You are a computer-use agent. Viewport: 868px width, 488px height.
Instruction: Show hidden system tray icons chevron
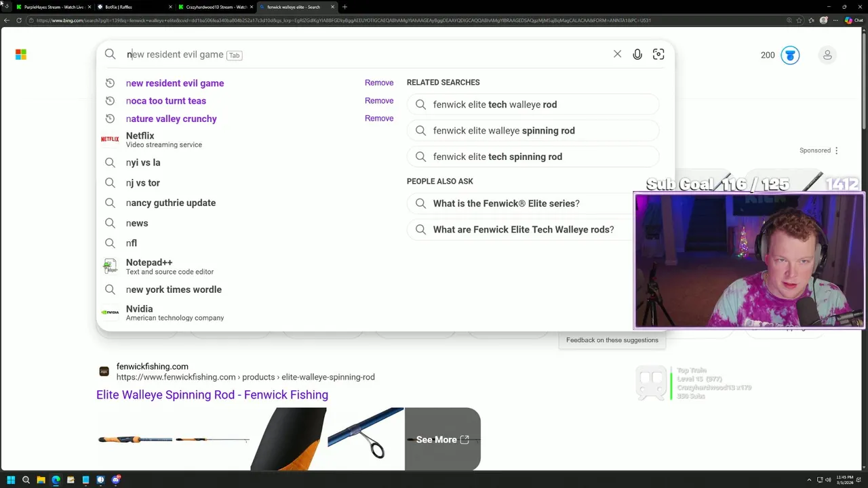tap(809, 480)
